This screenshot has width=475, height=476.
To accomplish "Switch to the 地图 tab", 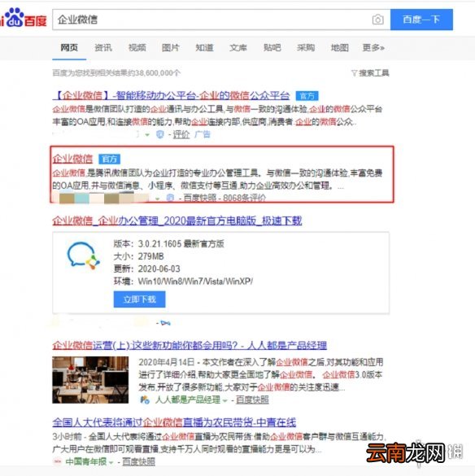I will pyautogui.click(x=339, y=48).
